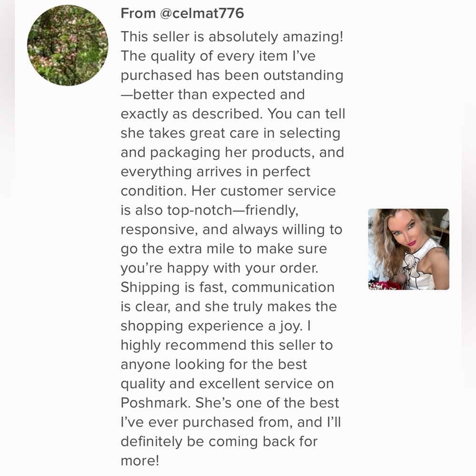Click the "is also top-notch—friendly," line

click(210, 210)
